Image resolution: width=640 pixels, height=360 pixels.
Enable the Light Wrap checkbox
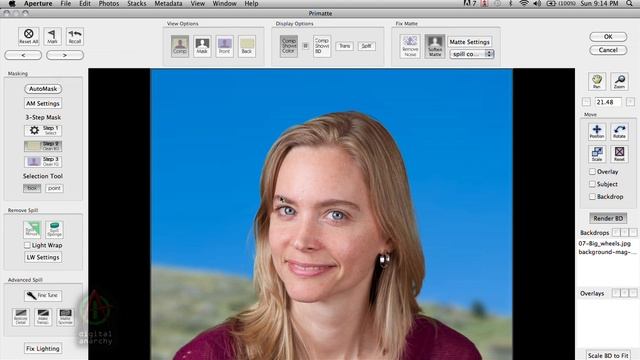click(27, 245)
